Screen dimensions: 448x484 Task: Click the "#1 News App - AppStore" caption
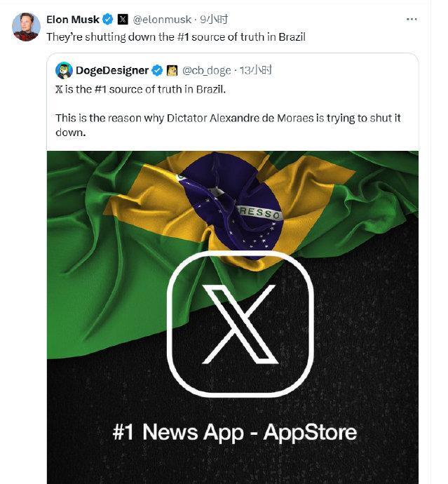[x=234, y=431]
